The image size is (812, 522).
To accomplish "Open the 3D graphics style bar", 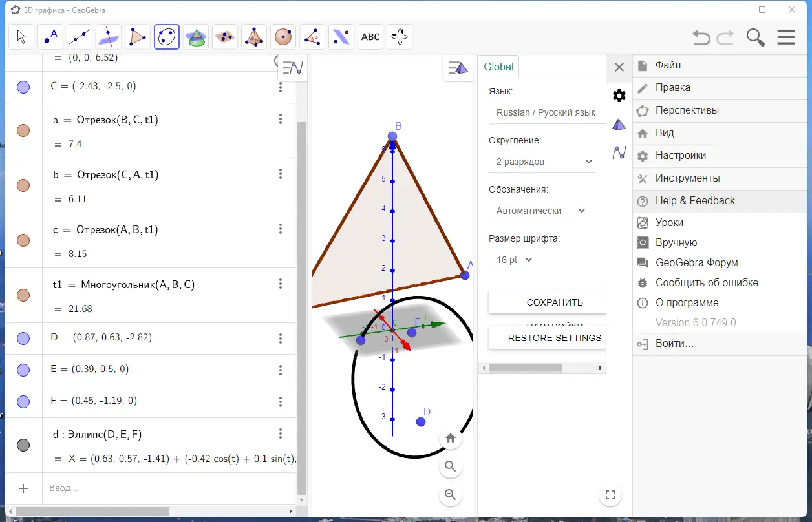I will (x=458, y=68).
